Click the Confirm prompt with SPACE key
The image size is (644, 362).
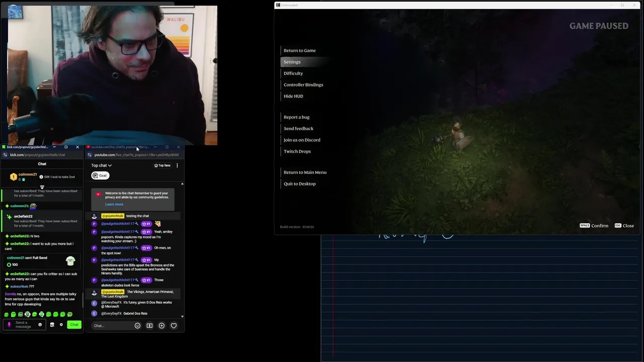[x=594, y=226]
